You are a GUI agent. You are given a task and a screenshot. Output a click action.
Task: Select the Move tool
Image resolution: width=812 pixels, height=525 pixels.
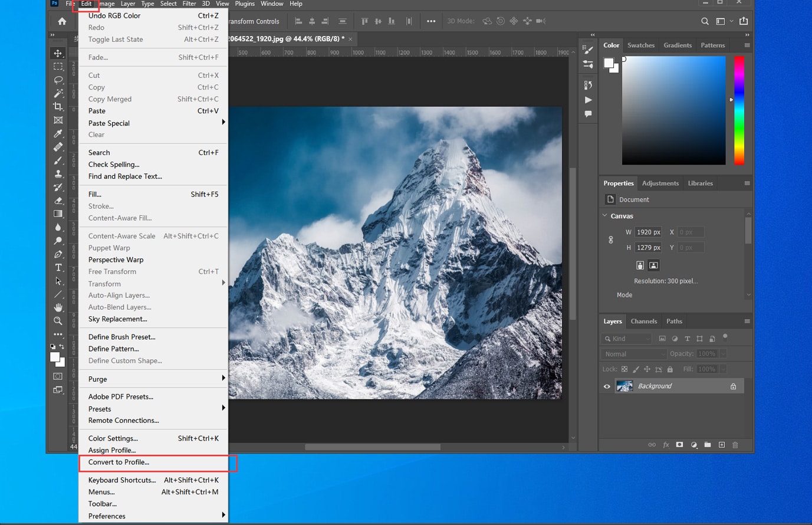click(x=58, y=53)
